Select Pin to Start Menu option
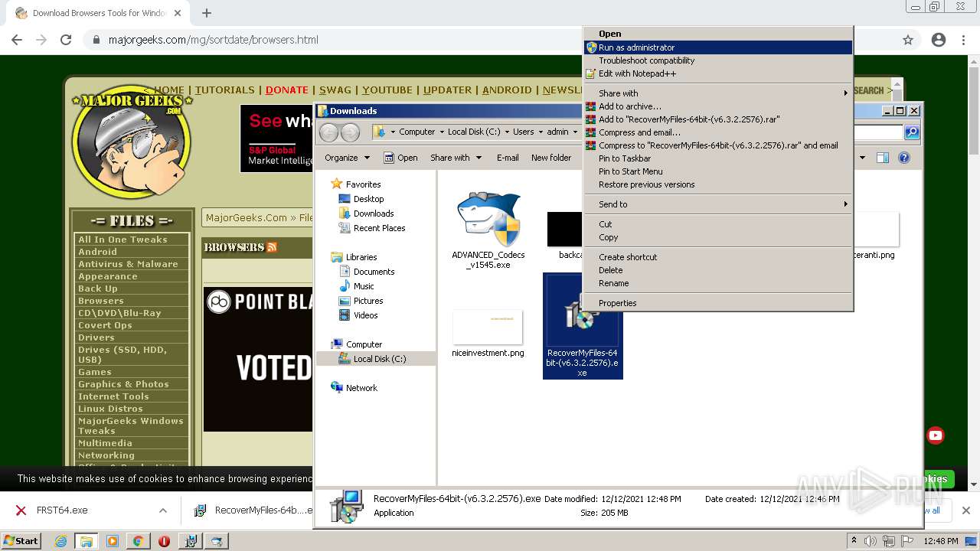 (718, 171)
